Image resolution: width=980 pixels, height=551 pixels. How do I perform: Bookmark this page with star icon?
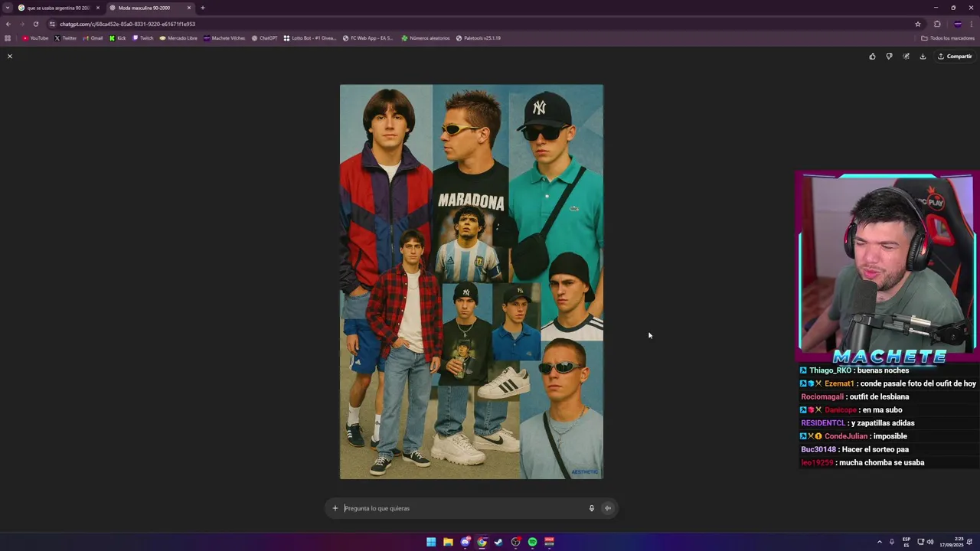click(918, 24)
